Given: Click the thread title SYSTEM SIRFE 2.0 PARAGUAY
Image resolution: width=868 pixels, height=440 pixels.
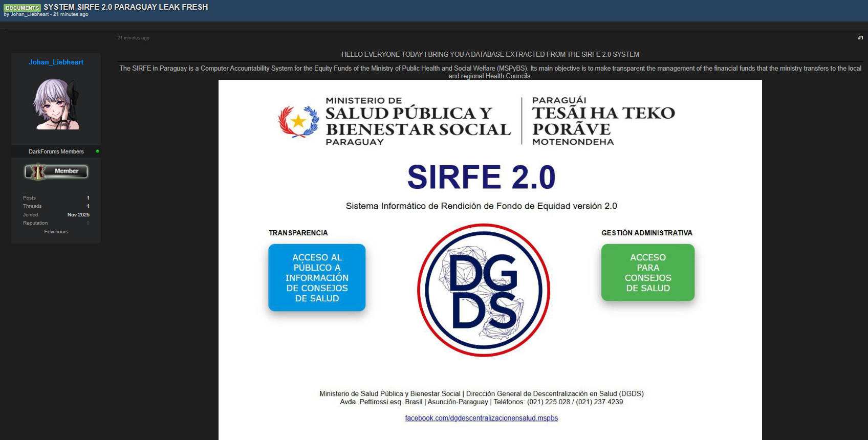Looking at the screenshot, I should tap(125, 7).
